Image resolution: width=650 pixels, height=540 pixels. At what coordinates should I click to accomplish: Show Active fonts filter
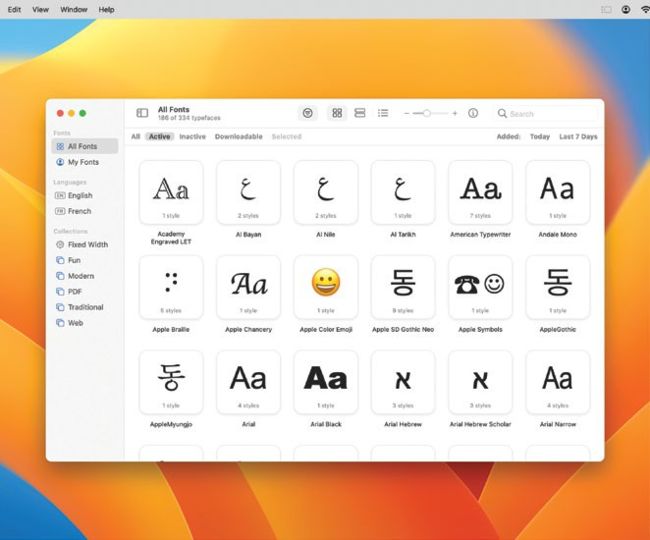tap(160, 136)
